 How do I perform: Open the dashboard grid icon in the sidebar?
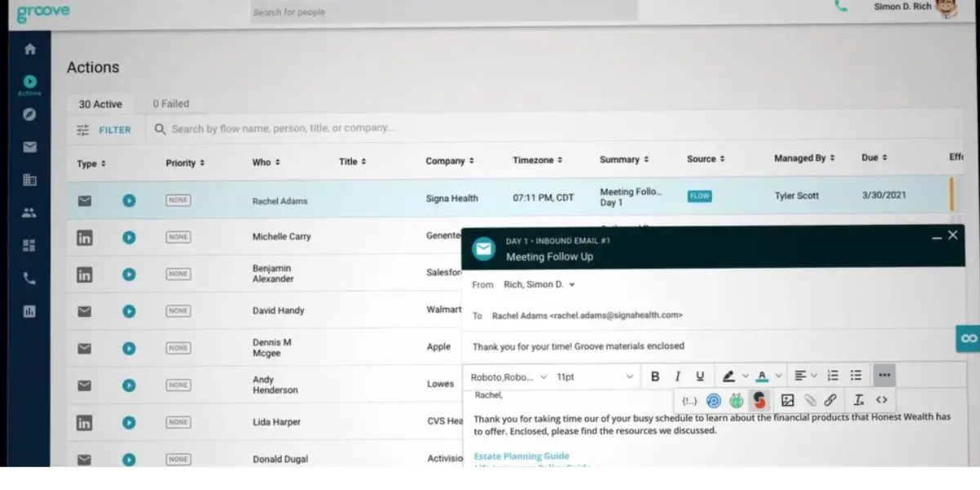point(30,245)
